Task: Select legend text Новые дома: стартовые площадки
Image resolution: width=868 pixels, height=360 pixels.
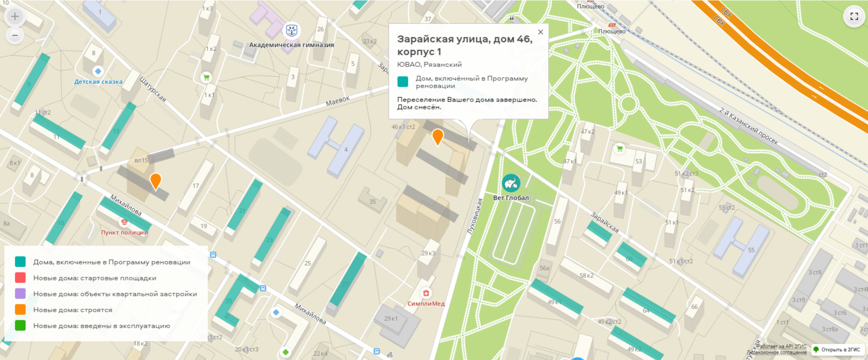Action: 95,278
